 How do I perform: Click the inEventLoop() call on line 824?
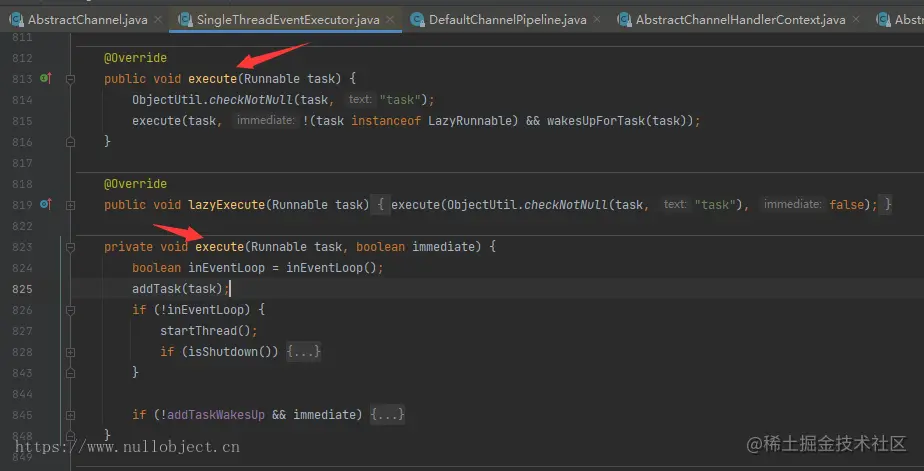(331, 268)
